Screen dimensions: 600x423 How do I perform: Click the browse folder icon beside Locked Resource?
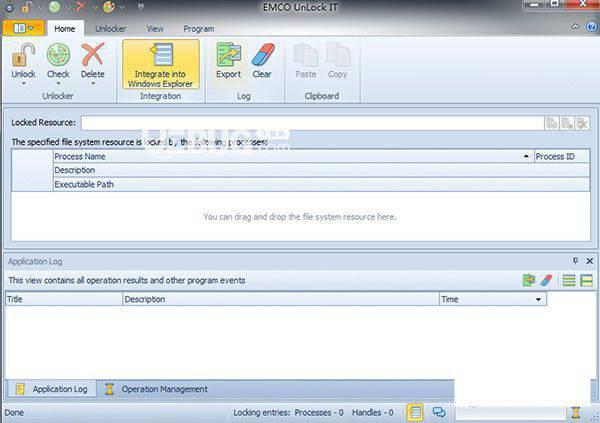pyautogui.click(x=567, y=123)
